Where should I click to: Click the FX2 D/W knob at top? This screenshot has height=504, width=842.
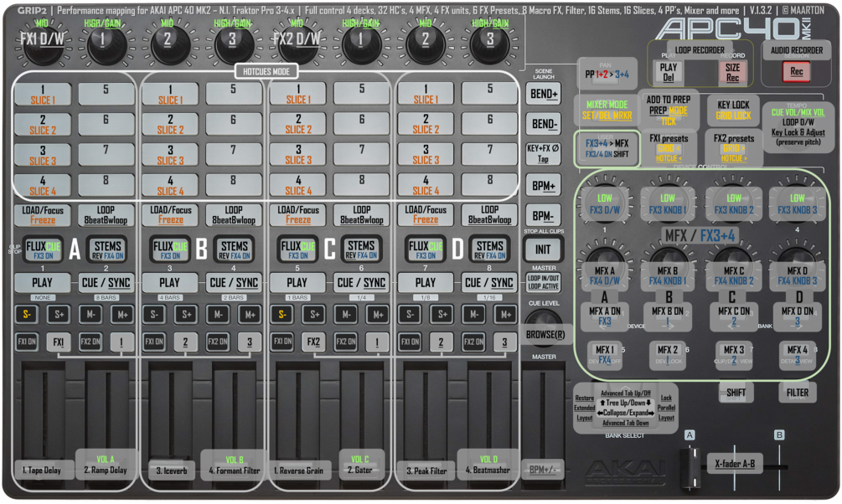297,43
